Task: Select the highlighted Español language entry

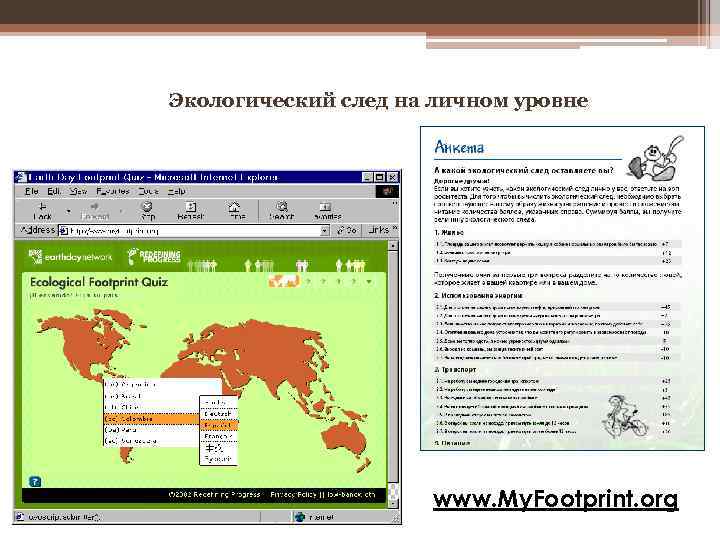Action: pos(219,425)
